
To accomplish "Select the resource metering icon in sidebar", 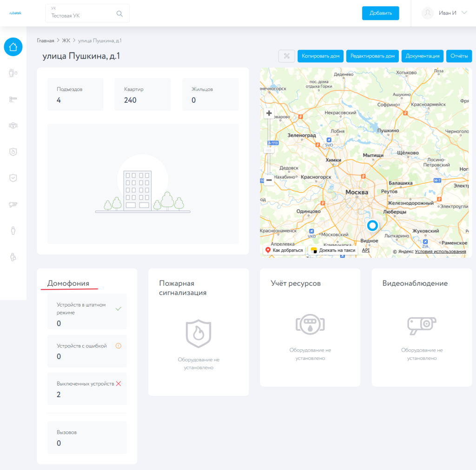I will point(13,125).
